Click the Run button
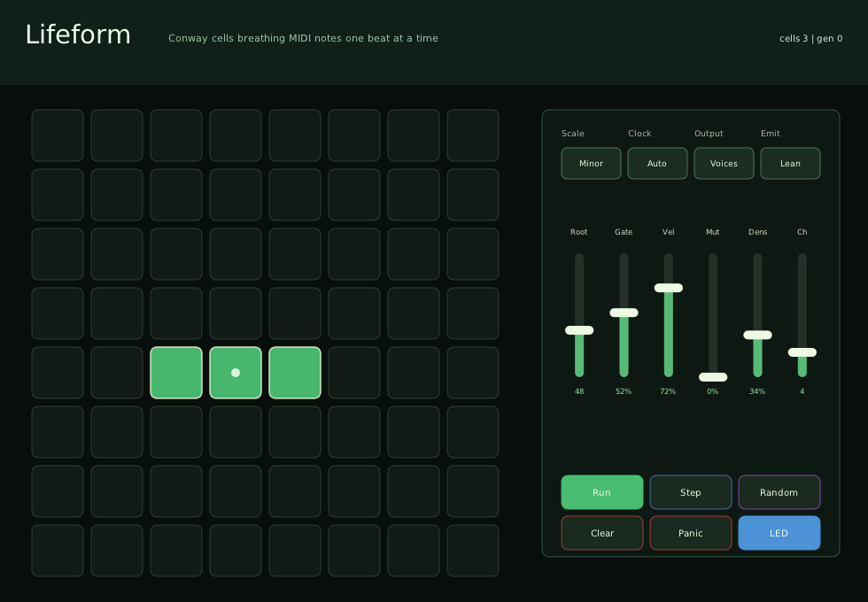 (601, 492)
